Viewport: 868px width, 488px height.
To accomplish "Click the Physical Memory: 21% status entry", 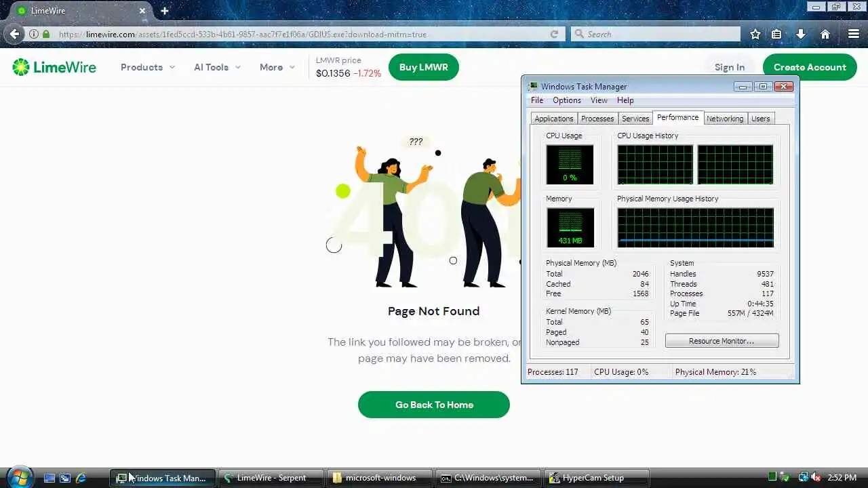I will click(715, 372).
